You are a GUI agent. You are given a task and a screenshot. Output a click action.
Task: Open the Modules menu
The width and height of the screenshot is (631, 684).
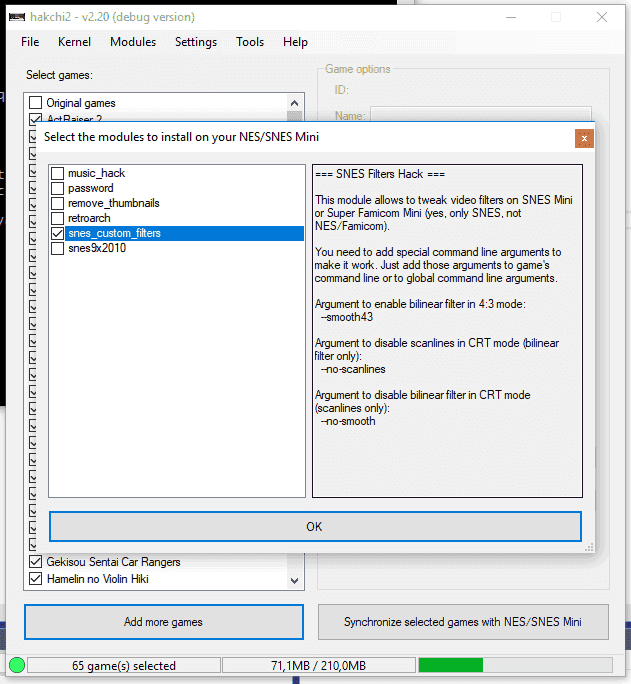(133, 42)
